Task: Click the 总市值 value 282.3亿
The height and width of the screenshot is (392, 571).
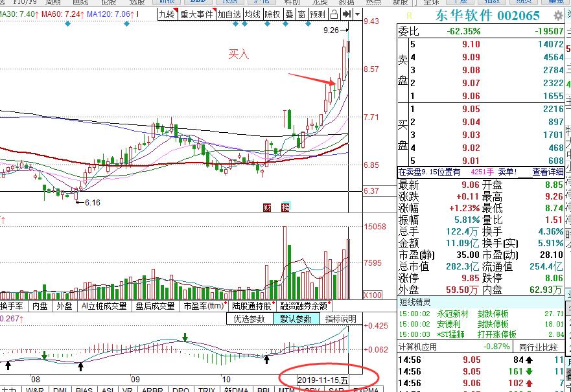Action: coord(463,266)
